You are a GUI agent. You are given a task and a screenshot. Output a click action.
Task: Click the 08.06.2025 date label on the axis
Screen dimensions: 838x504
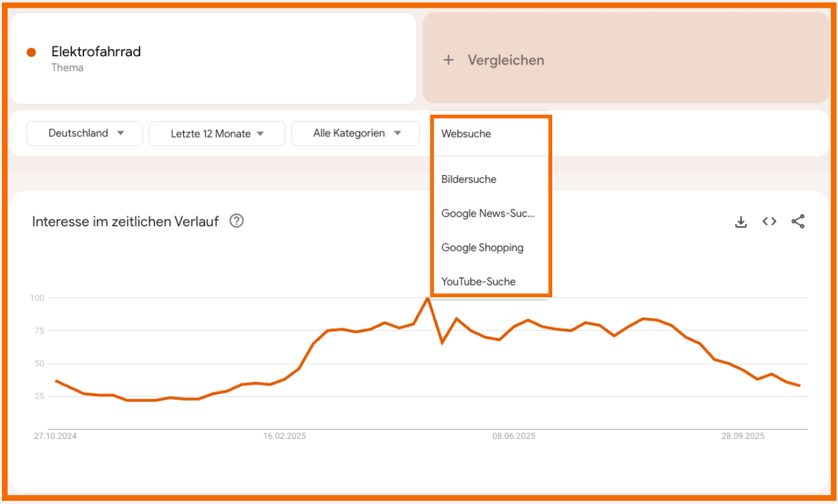pos(513,436)
